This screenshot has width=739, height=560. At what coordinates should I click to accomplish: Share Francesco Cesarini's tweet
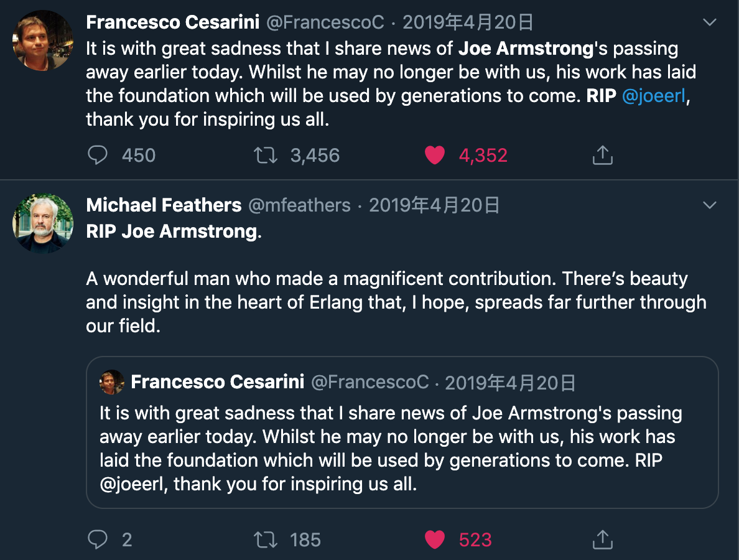[x=602, y=155]
